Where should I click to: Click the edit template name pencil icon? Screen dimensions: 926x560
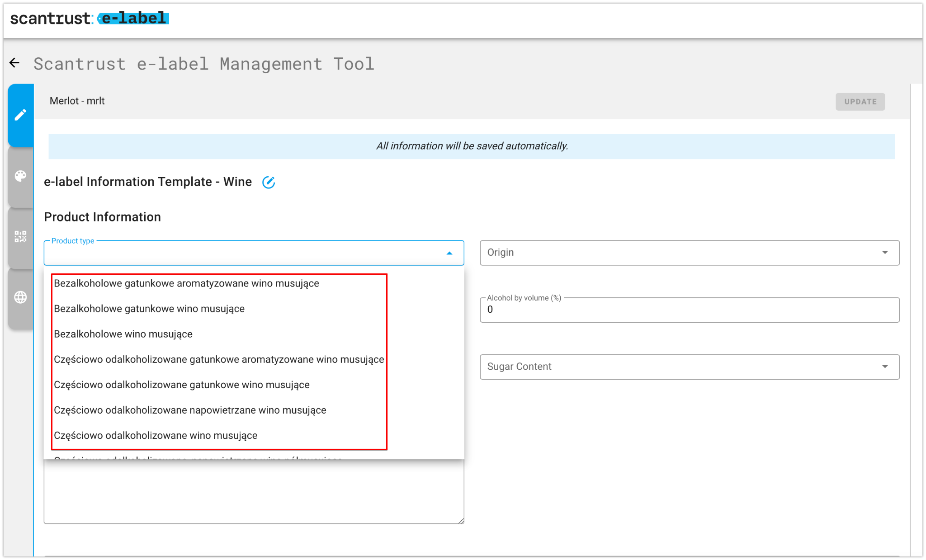point(269,182)
